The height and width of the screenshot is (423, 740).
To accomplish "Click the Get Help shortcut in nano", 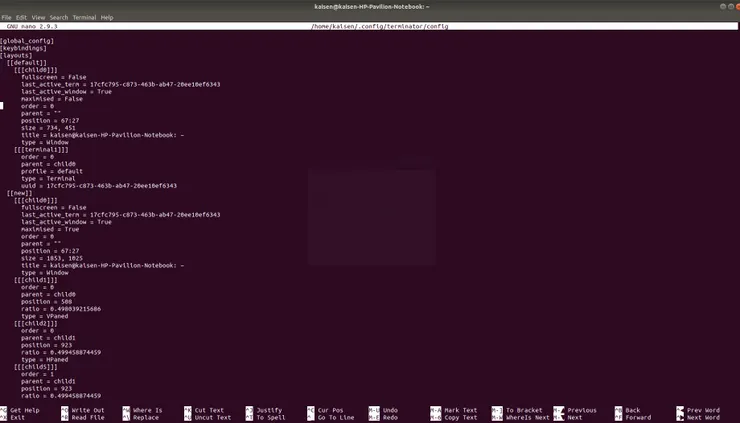I will tap(25, 410).
